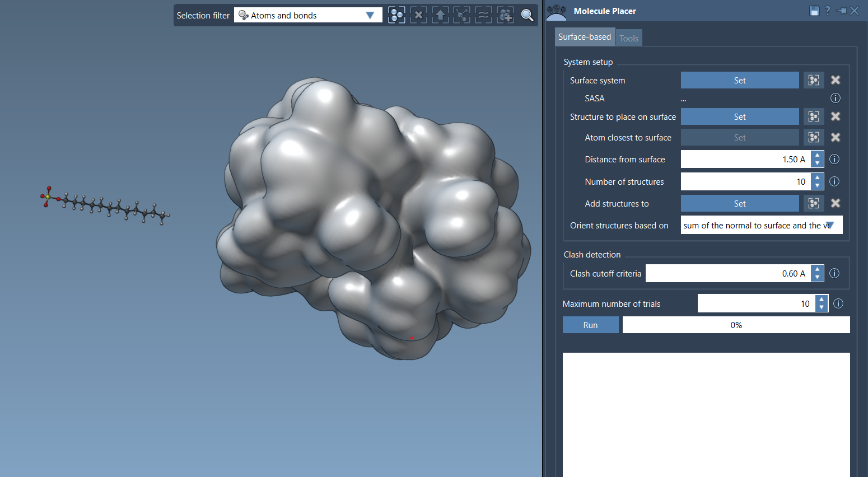868x477 pixels.
Task: Open Molecule Placer help question mark
Action: pos(827,11)
